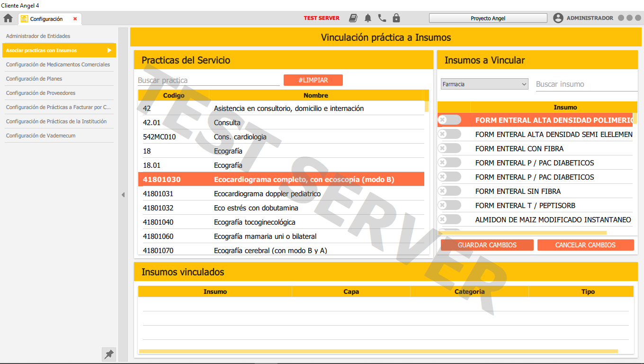Open the ADMINISTRADOR profile avatar icon
Image resolution: width=644 pixels, height=364 pixels.
coord(558,18)
